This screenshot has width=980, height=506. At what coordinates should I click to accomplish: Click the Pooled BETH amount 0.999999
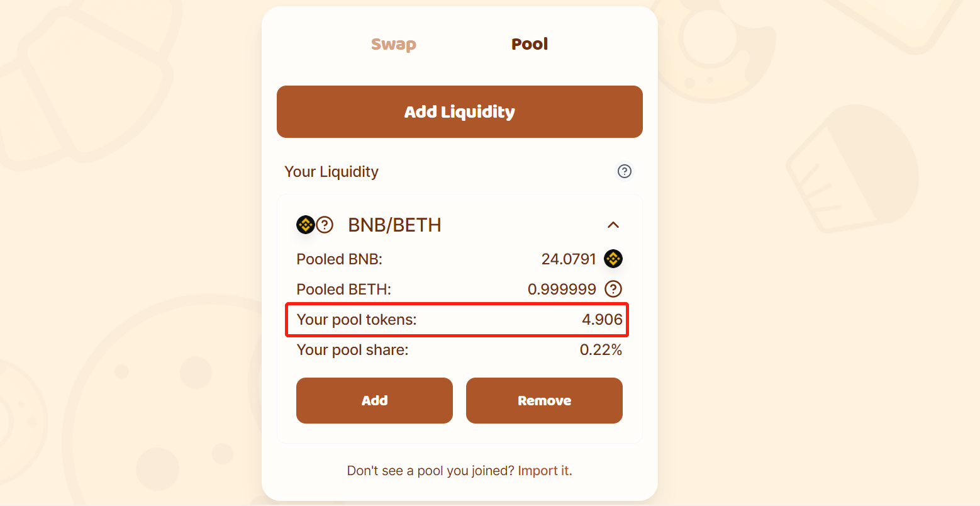point(562,289)
